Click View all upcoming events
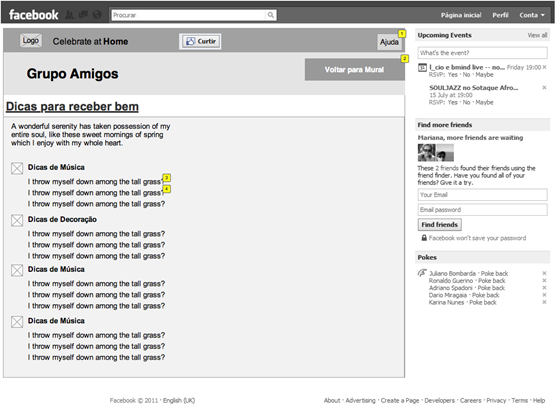This screenshot has height=419, width=560. click(537, 35)
